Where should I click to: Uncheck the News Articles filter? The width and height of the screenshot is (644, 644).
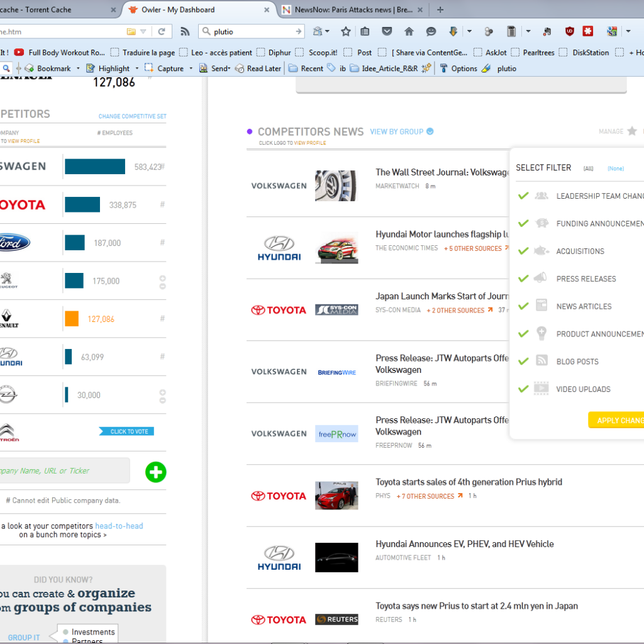click(x=523, y=306)
